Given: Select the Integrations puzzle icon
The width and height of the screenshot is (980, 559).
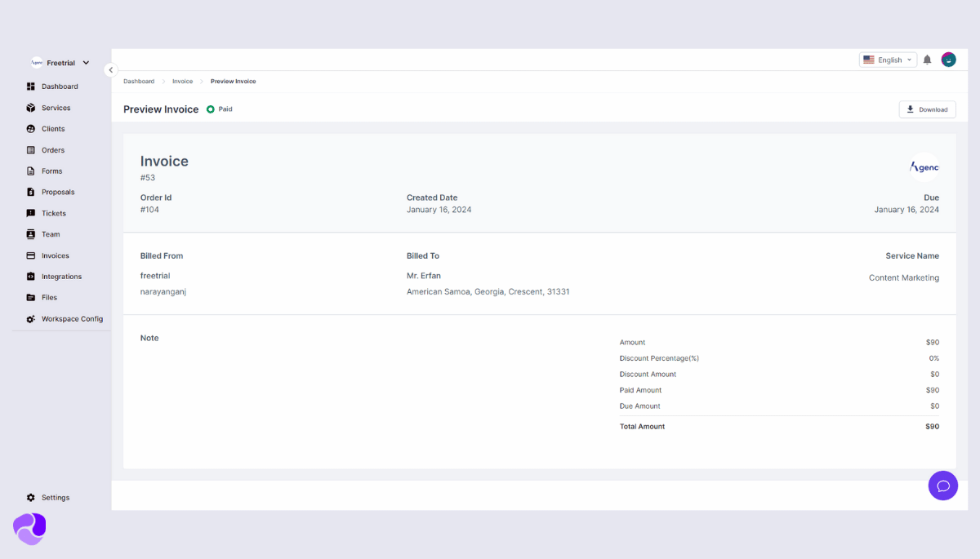Looking at the screenshot, I should (30, 276).
